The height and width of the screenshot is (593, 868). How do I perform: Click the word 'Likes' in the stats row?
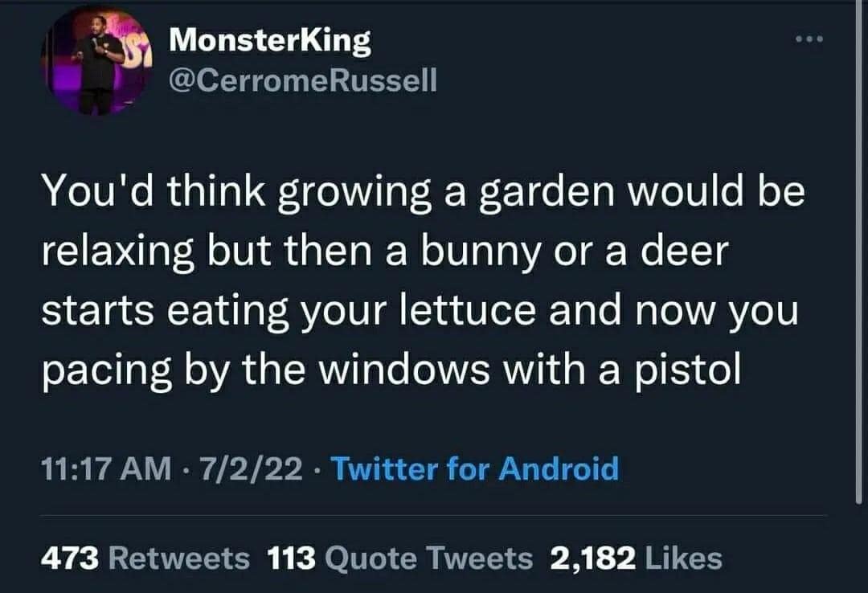(x=684, y=557)
